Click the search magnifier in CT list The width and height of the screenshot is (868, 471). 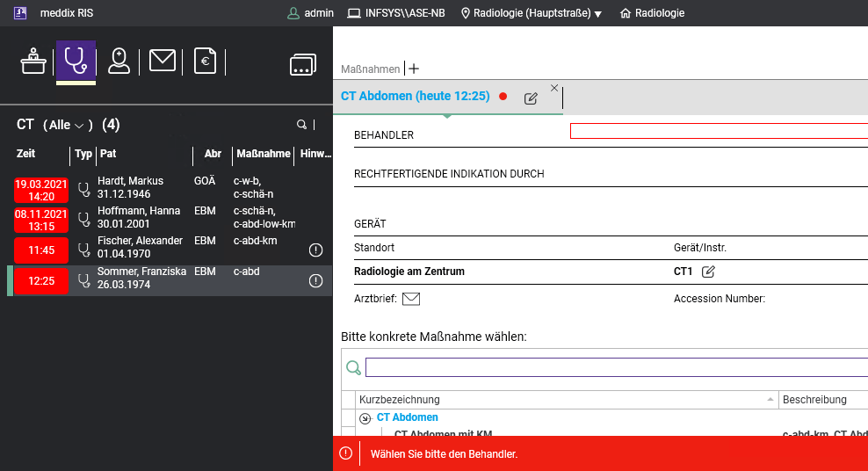(x=301, y=125)
